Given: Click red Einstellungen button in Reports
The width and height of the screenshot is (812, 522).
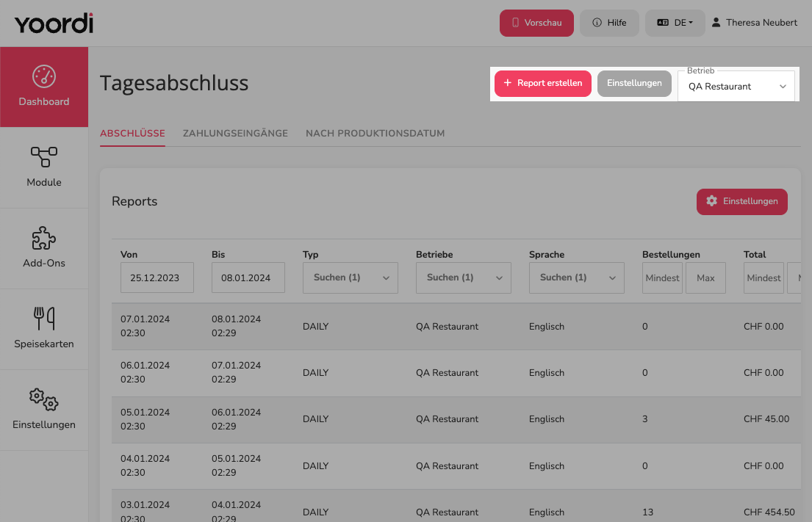Looking at the screenshot, I should pos(741,202).
